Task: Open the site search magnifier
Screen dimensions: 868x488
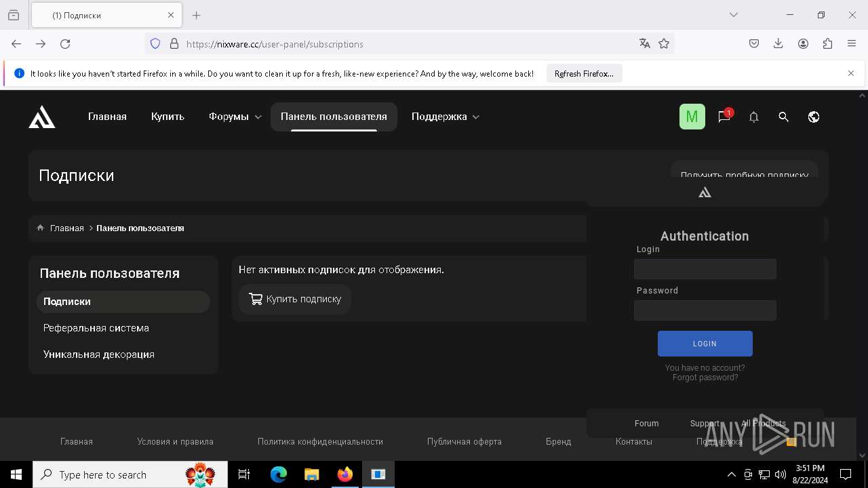Action: 783,117
